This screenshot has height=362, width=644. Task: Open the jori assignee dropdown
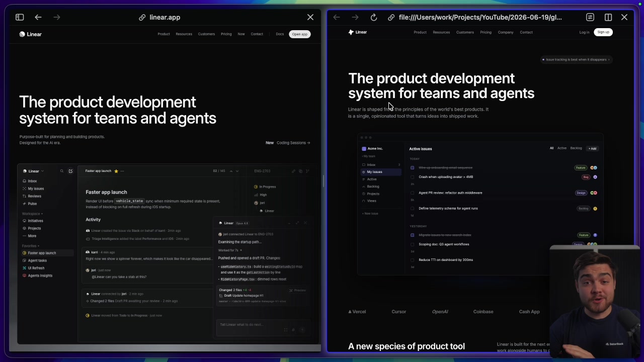pyautogui.click(x=260, y=203)
